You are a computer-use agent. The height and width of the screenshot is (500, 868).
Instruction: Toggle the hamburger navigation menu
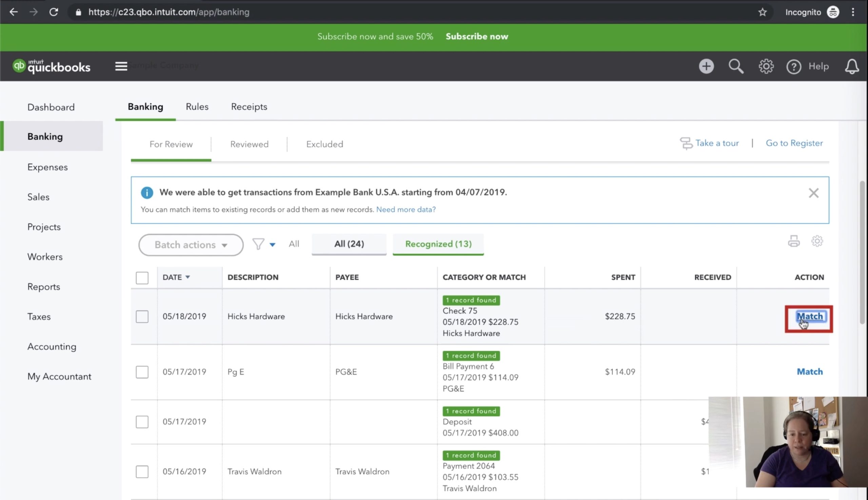point(121,66)
